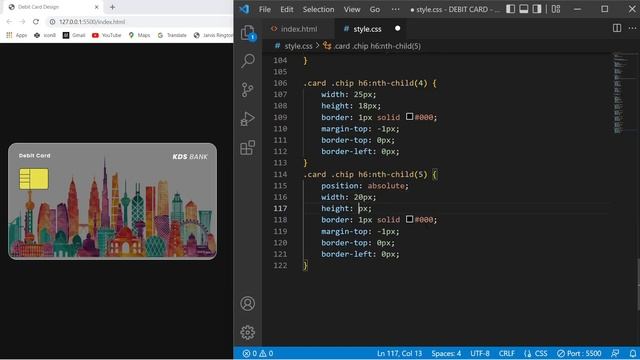Viewport: 640px width, 360px height.
Task: Toggle the secondary side bar layout icon
Action: pyautogui.click(x=537, y=9)
